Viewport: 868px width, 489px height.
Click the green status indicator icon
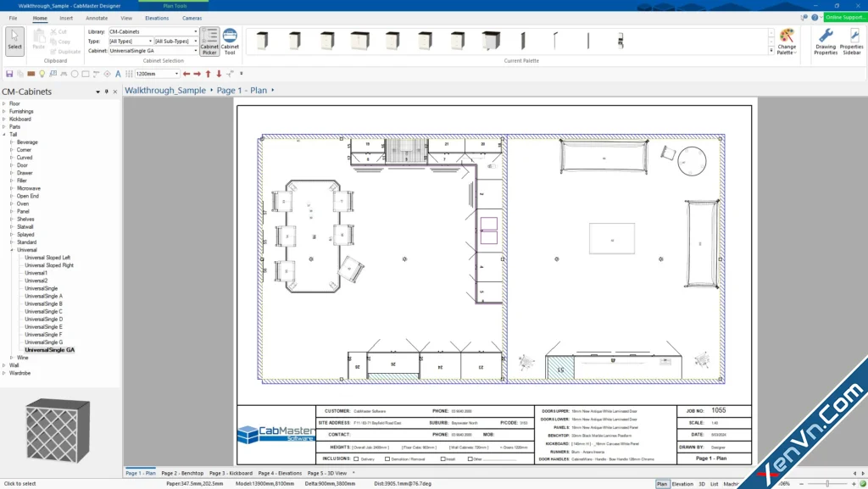pos(862,483)
